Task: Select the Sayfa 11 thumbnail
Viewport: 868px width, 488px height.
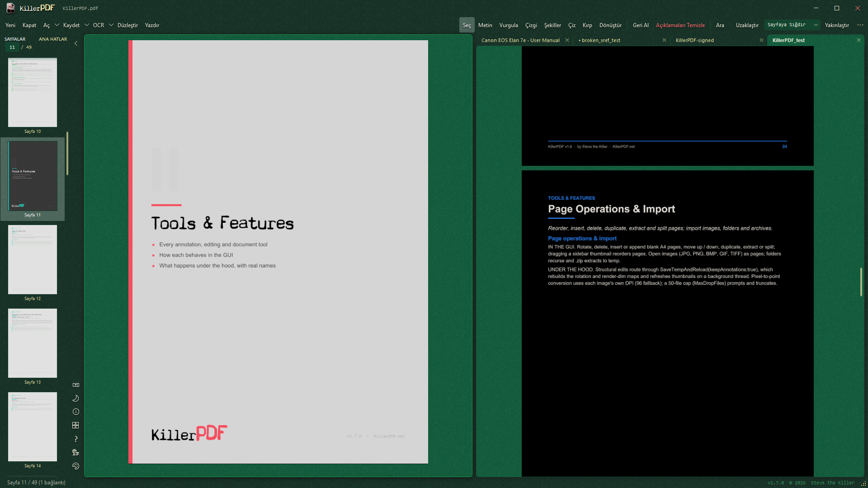Action: pos(33,176)
